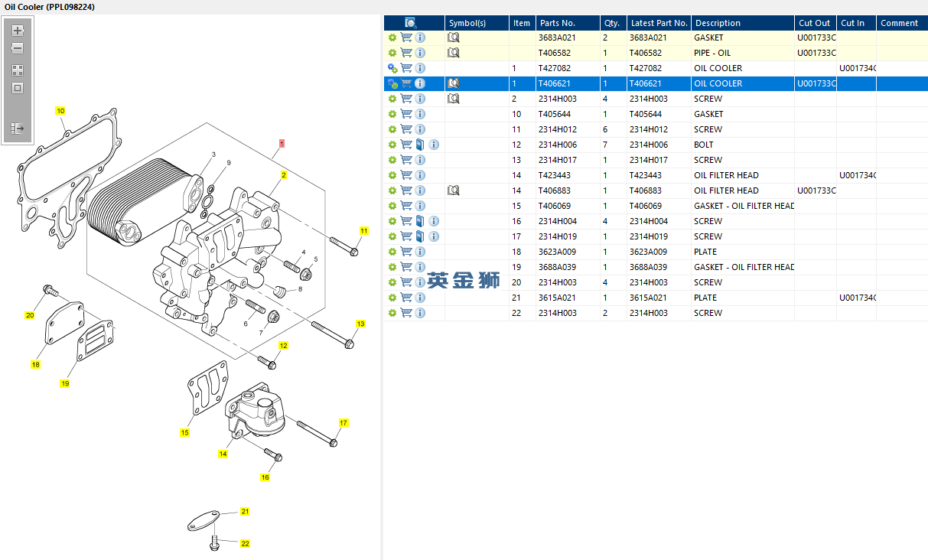Sort by the Parts No. column header
This screenshot has width=928, height=560.
[568, 23]
